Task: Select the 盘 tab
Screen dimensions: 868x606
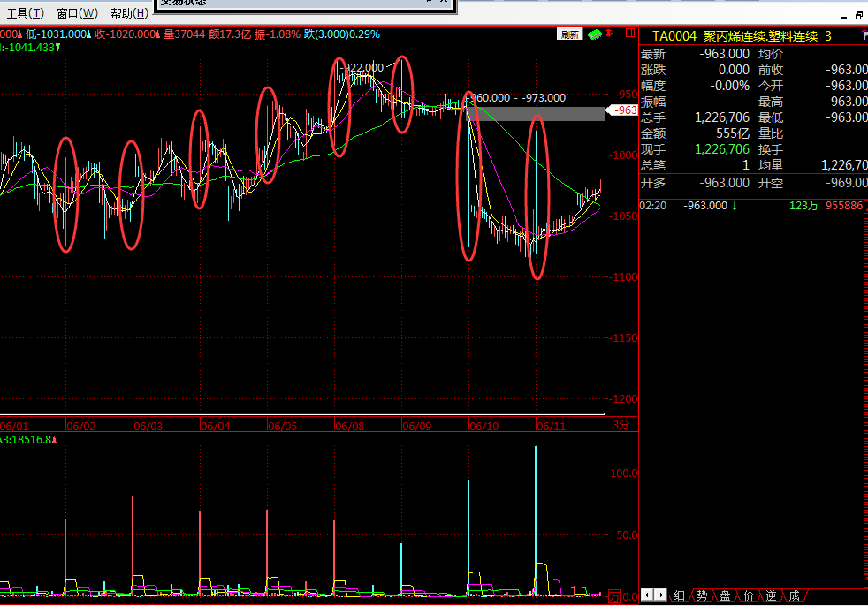Action: click(x=725, y=595)
